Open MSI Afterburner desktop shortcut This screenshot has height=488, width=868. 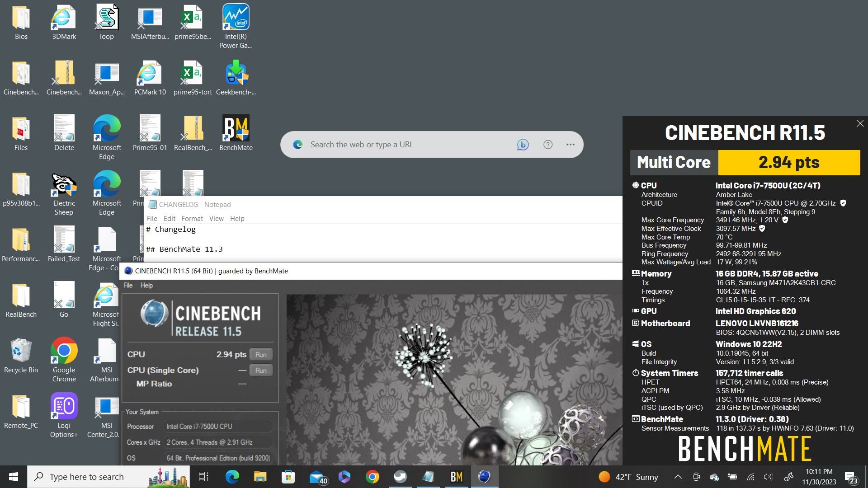105,360
